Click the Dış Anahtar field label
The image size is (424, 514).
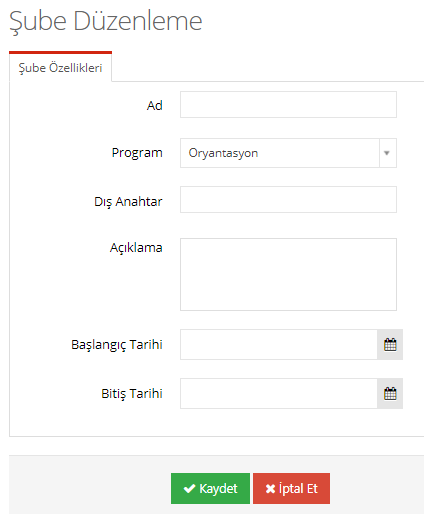[x=128, y=202]
